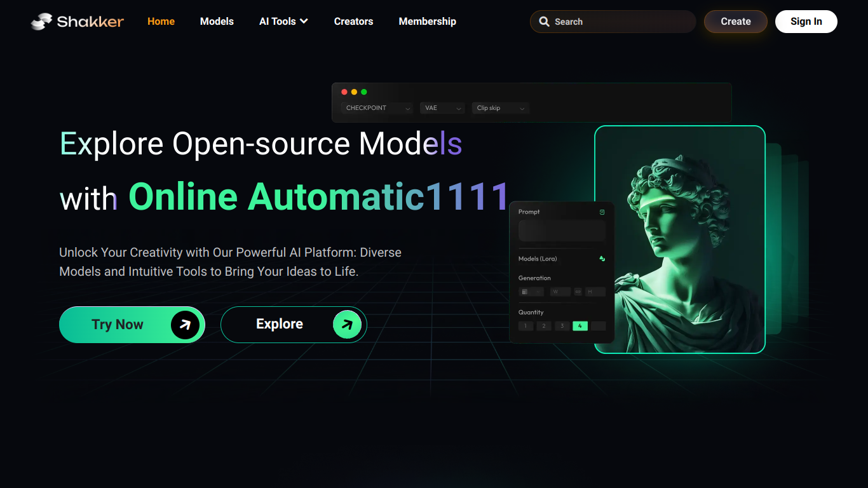Click the notes icon beside Prompt
The width and height of the screenshot is (868, 488).
[602, 212]
